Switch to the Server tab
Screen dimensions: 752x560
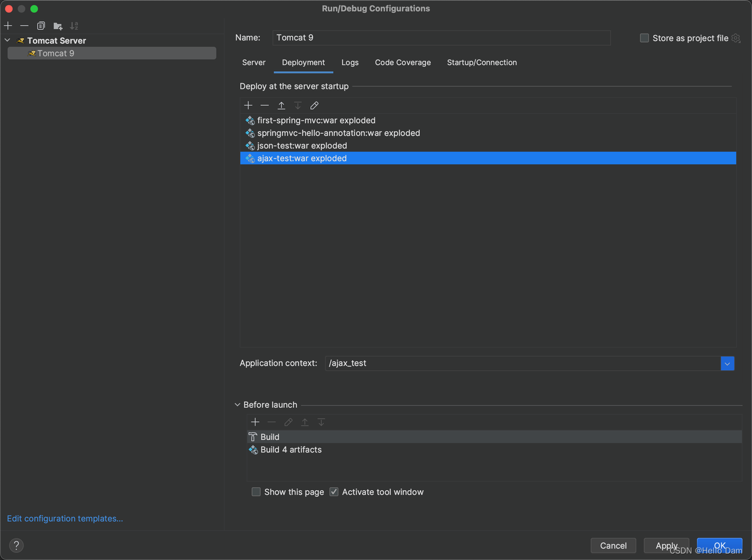pyautogui.click(x=254, y=62)
